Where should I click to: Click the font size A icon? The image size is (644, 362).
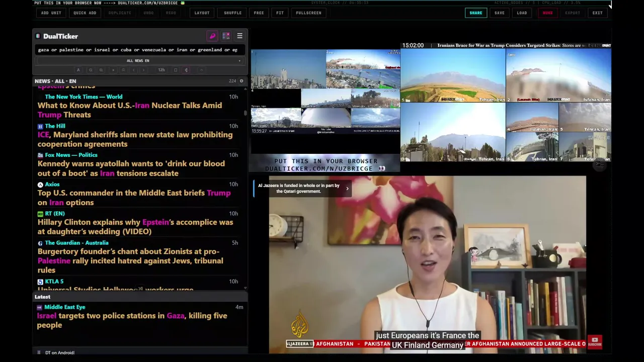click(x=78, y=70)
